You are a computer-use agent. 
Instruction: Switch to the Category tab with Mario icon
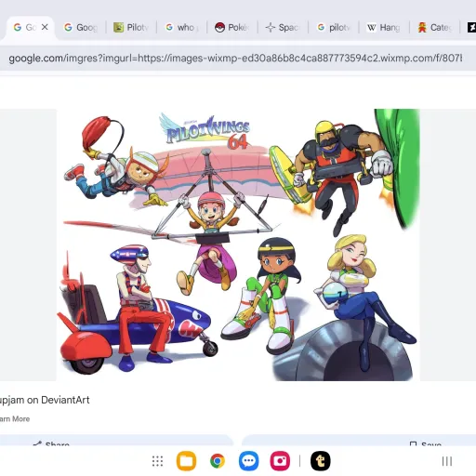(434, 28)
